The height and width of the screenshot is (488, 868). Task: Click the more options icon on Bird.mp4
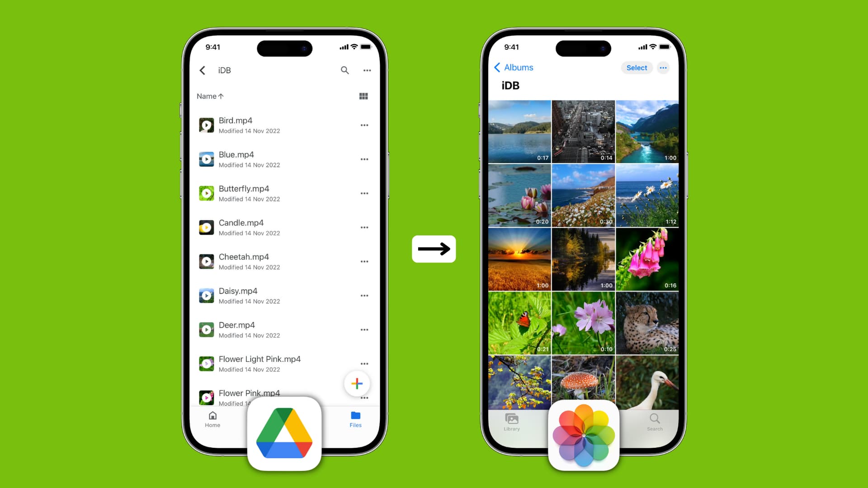tap(365, 125)
